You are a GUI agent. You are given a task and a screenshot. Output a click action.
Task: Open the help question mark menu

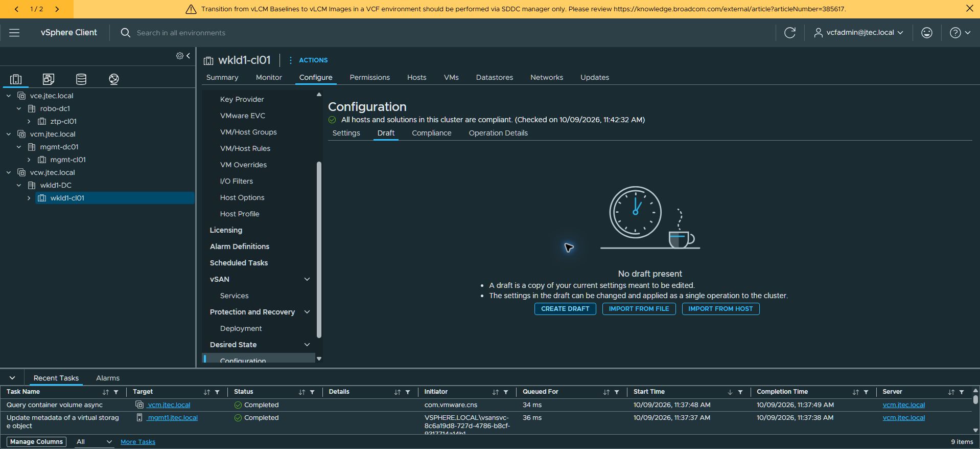tap(960, 33)
